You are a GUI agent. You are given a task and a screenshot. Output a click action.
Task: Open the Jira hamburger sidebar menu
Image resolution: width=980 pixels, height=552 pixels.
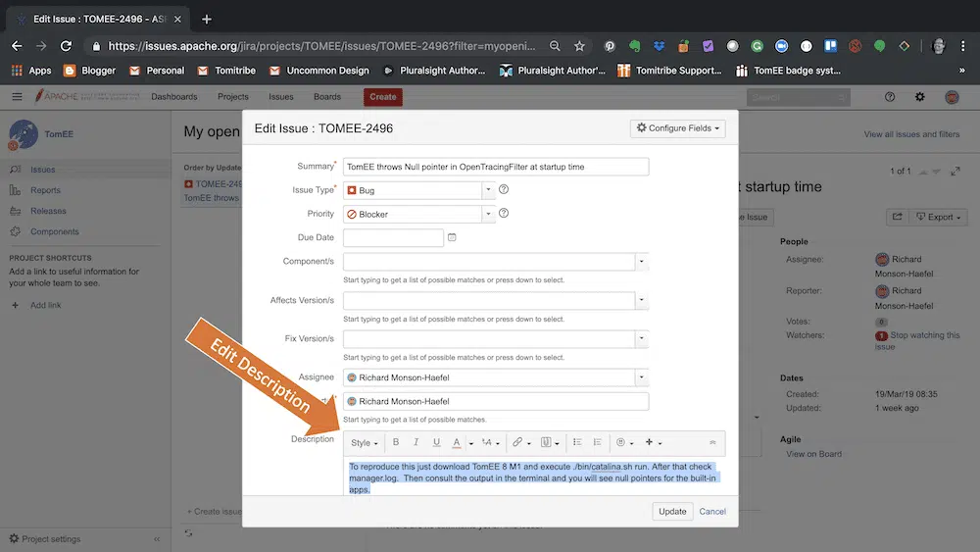point(17,96)
